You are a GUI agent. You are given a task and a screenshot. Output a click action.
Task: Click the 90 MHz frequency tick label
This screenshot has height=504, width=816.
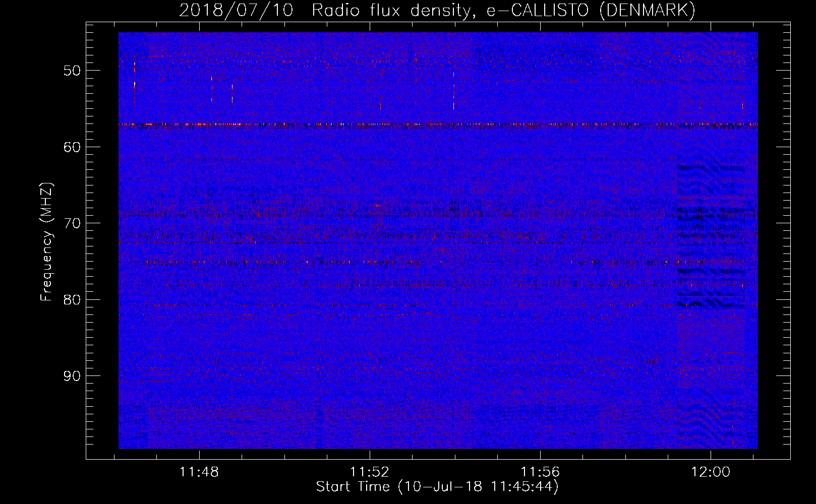click(72, 376)
